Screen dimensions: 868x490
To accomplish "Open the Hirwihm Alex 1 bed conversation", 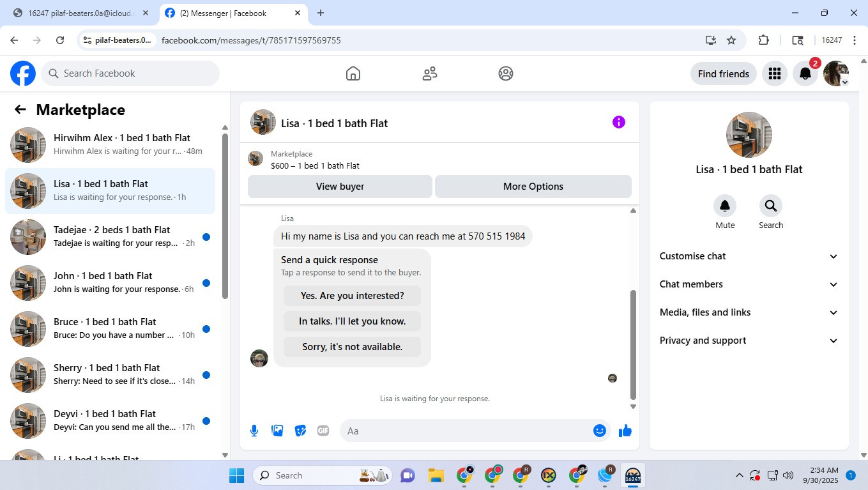I will [110, 145].
